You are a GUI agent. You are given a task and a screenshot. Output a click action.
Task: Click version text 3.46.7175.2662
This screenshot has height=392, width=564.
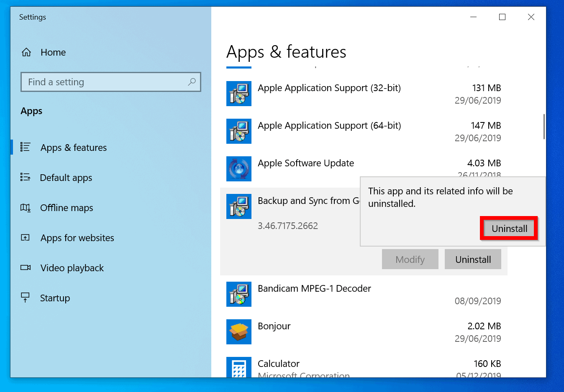coord(288,226)
